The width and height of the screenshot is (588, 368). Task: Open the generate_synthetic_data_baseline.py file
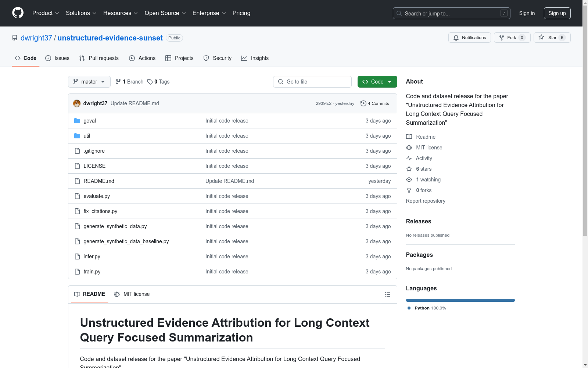pyautogui.click(x=126, y=241)
